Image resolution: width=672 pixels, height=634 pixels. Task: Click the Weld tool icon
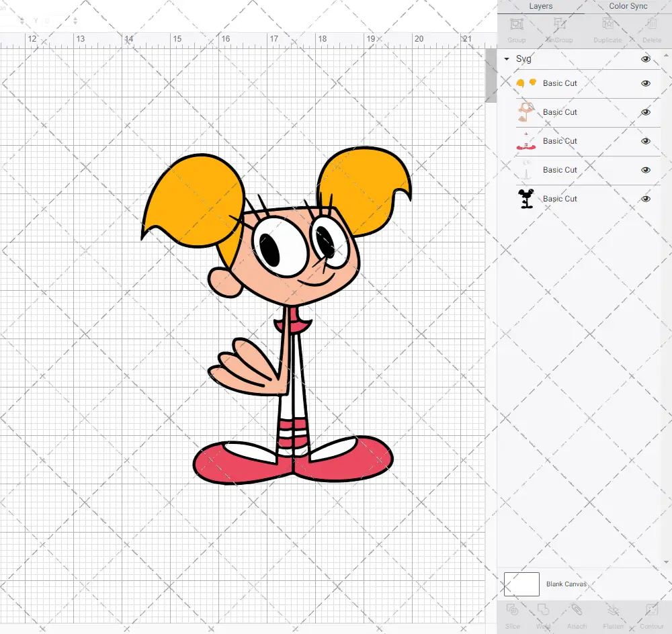[x=543, y=610]
